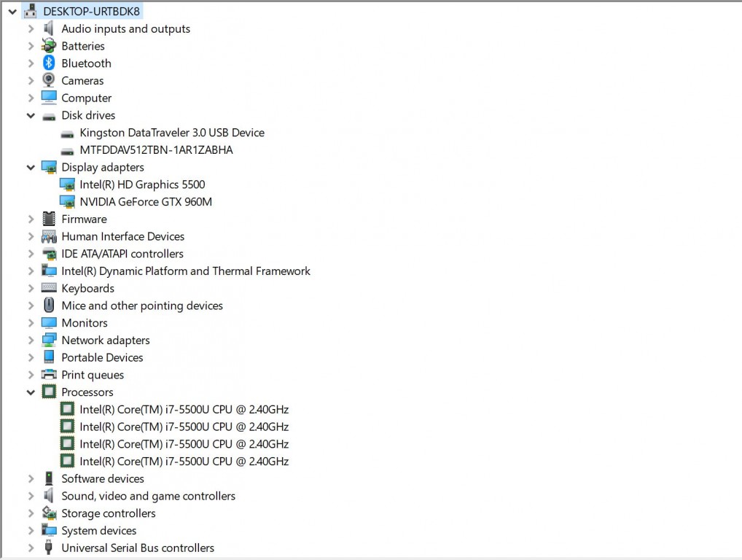Click the Software devices icon

(x=49, y=478)
